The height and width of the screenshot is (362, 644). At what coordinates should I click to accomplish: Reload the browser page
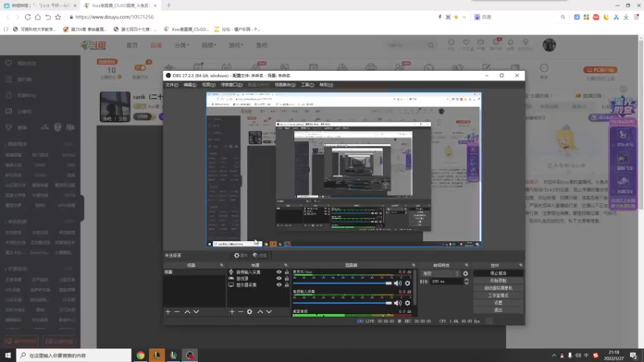click(x=27, y=17)
